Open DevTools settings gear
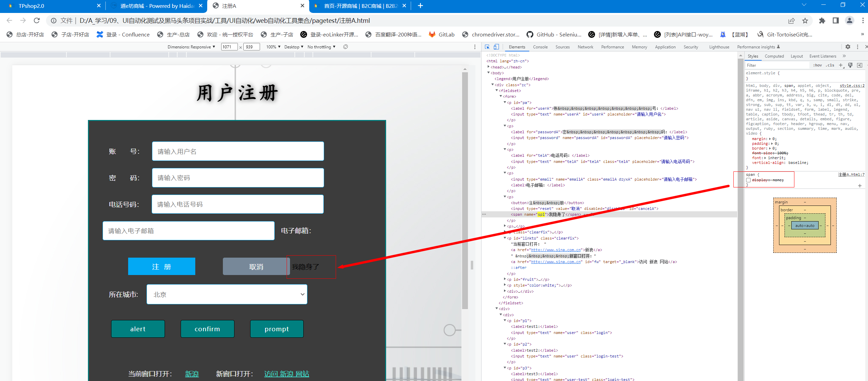 click(x=848, y=47)
